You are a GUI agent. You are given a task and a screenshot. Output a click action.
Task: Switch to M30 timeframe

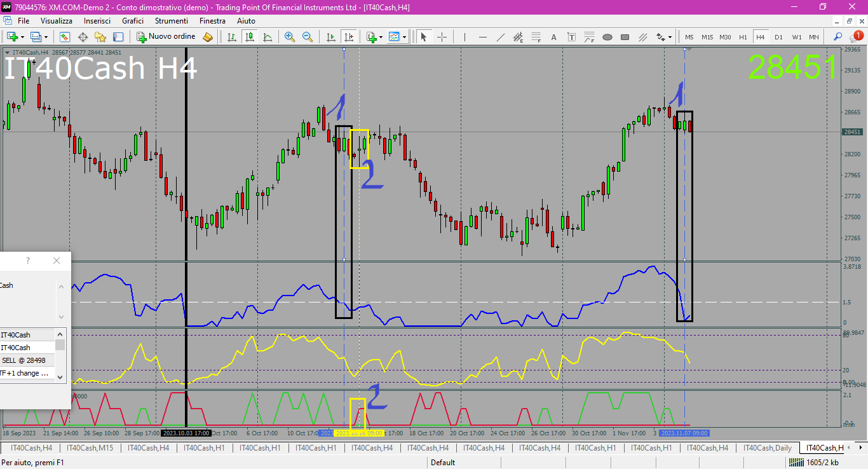pyautogui.click(x=725, y=37)
